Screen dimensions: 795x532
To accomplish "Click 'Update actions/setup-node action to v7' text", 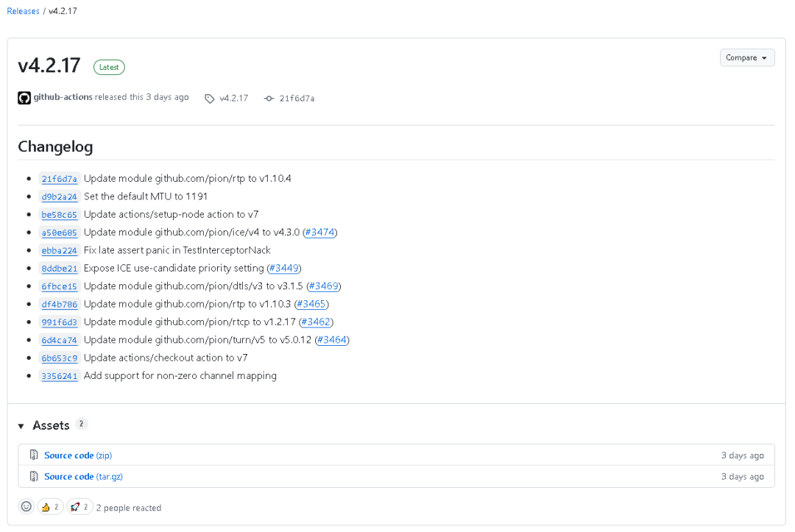I will point(172,214).
